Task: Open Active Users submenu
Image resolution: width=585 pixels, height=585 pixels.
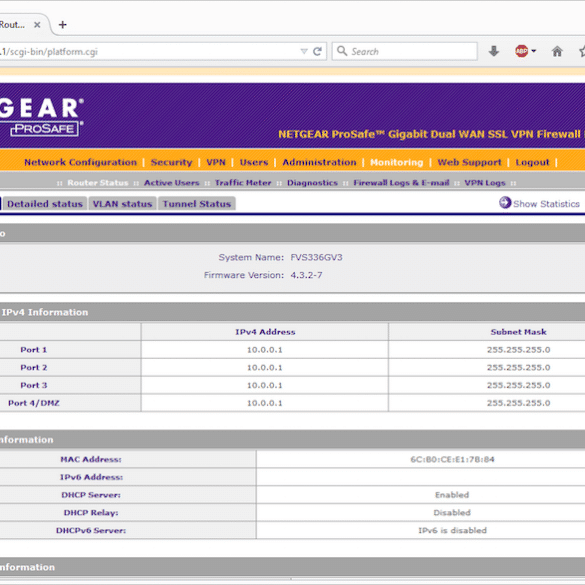Action: click(172, 183)
